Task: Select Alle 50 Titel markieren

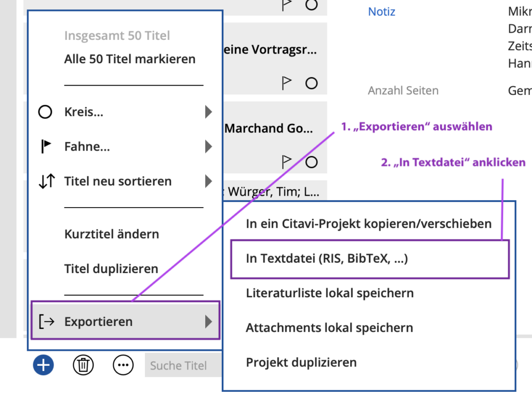Action: pyautogui.click(x=130, y=59)
